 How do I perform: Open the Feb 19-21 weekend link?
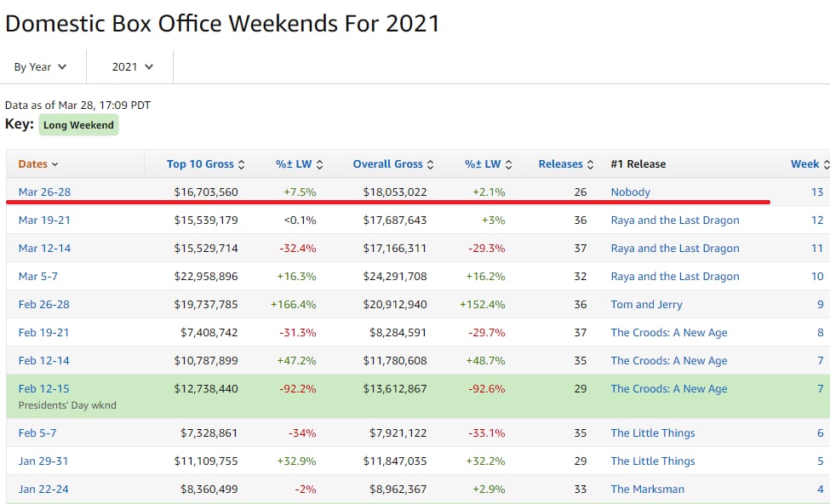pos(44,333)
